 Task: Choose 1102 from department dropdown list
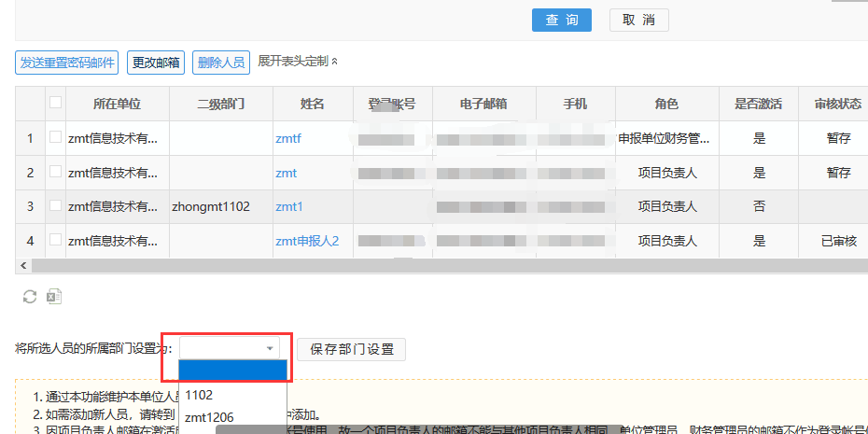[233, 395]
